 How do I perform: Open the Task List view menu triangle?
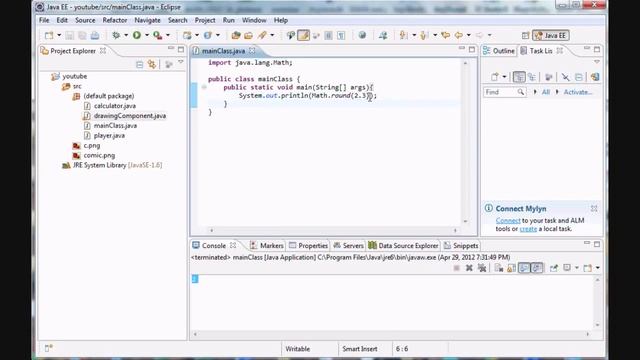597,62
